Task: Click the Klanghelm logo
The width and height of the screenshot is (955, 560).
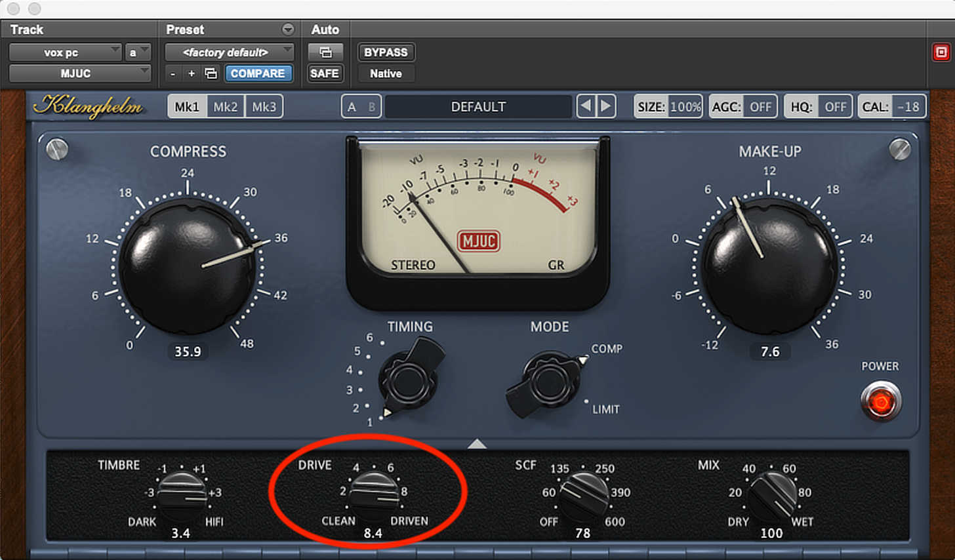Action: pos(89,106)
